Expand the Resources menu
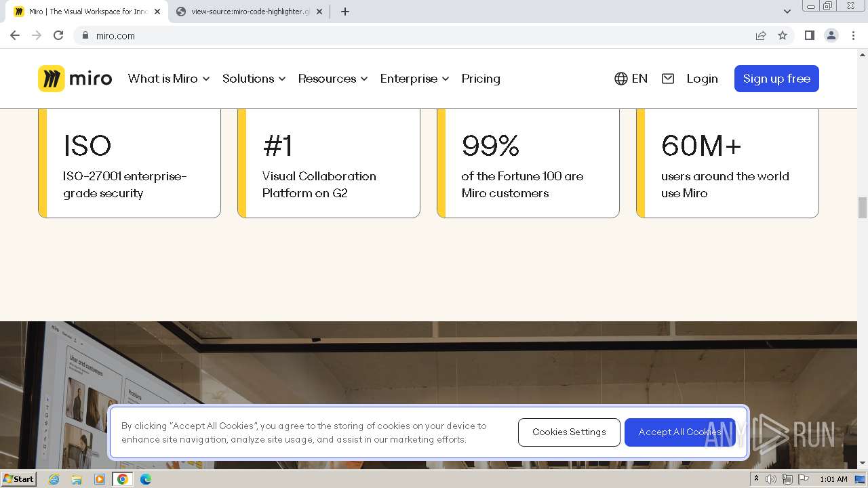This screenshot has height=488, width=868. tap(333, 79)
